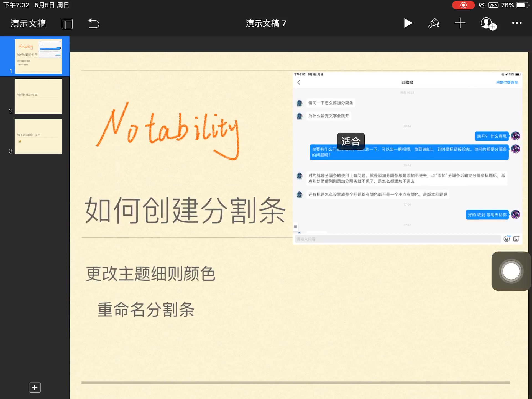Viewport: 532px width, 399px height.
Task: Select slide 2 thumbnail
Action: pyautogui.click(x=38, y=96)
